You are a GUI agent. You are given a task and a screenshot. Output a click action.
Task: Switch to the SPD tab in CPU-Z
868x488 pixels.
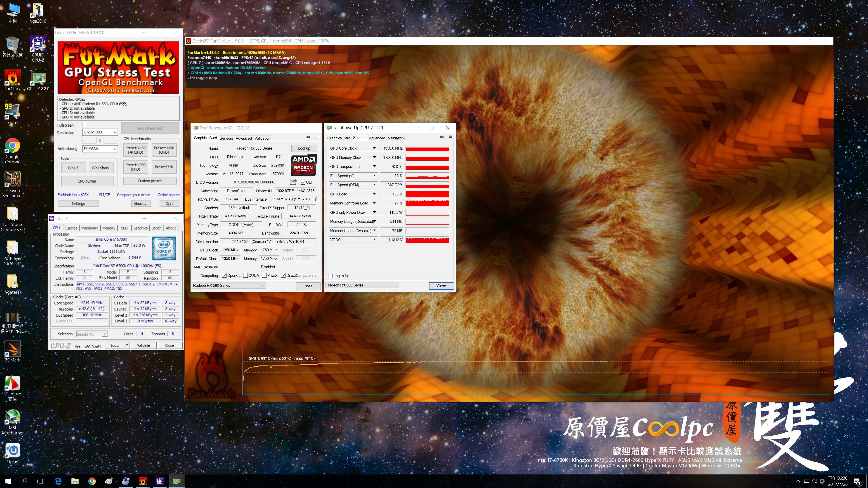tap(124, 228)
